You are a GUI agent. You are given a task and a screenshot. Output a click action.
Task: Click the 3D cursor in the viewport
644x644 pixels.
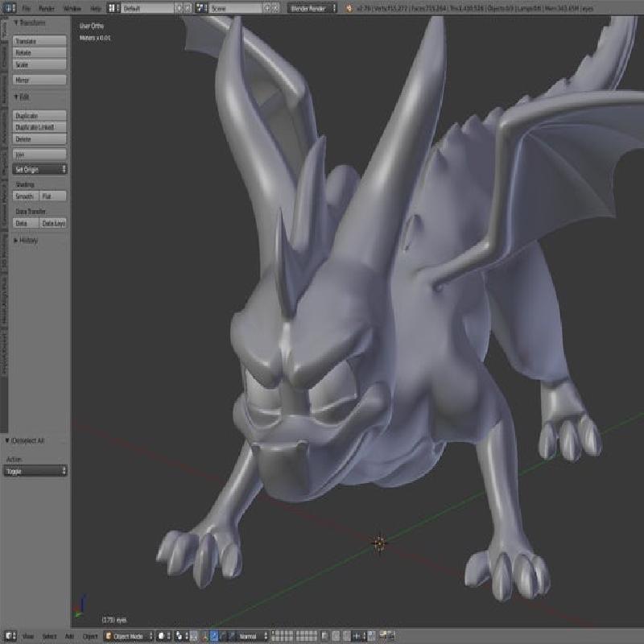(379, 543)
